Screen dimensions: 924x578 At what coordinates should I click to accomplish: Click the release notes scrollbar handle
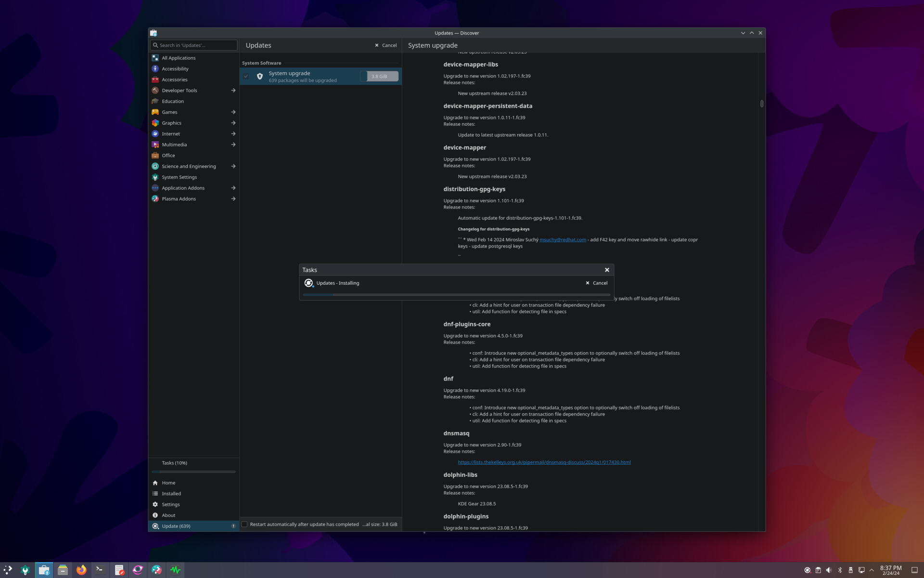(x=762, y=104)
